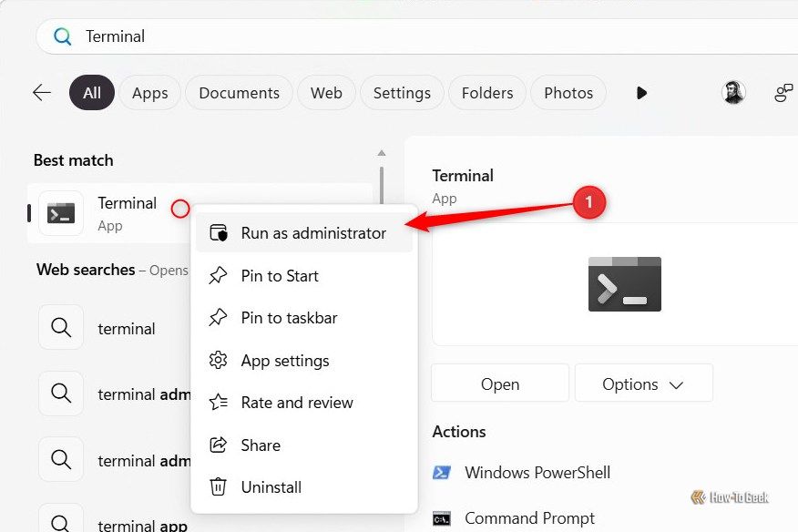The height and width of the screenshot is (532, 798).
Task: Choose Share from the context menu
Action: click(304, 445)
